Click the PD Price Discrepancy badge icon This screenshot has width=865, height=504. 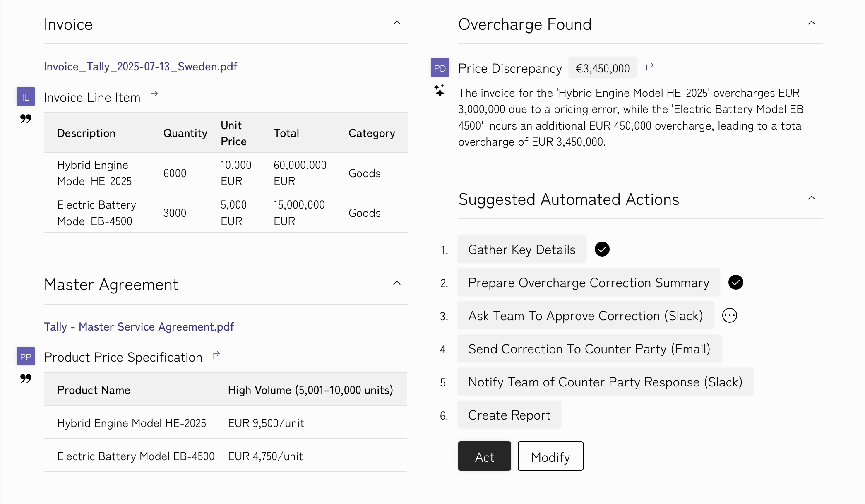point(440,68)
